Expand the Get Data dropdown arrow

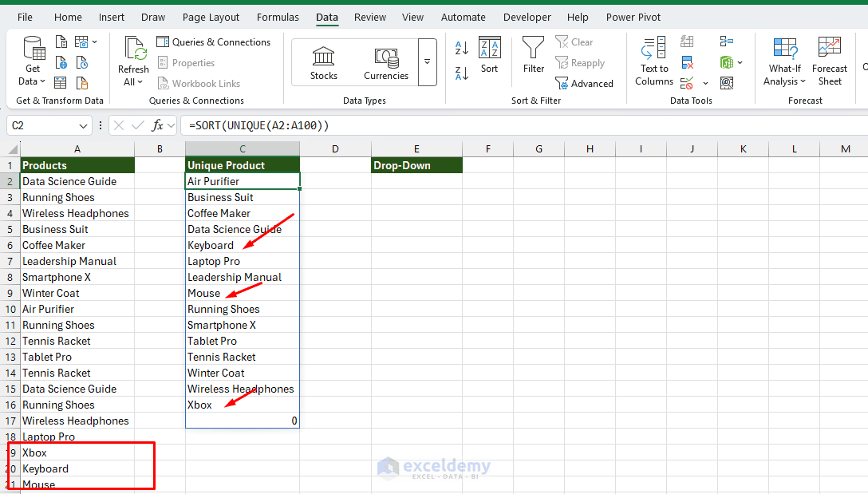(x=41, y=81)
